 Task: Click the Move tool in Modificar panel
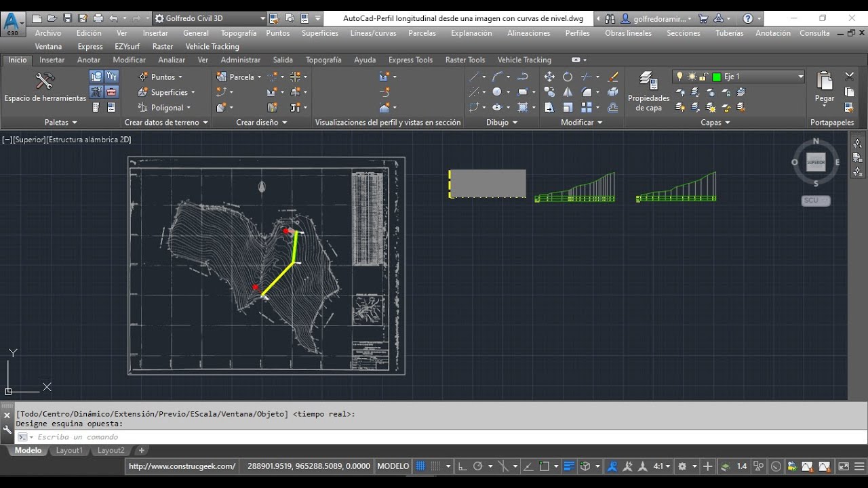[x=549, y=77]
